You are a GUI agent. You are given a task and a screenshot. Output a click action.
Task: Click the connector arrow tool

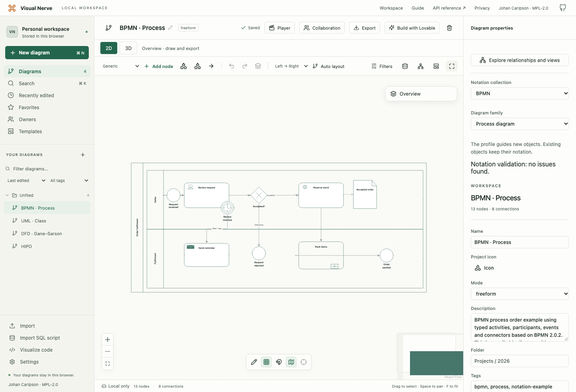pyautogui.click(x=211, y=66)
